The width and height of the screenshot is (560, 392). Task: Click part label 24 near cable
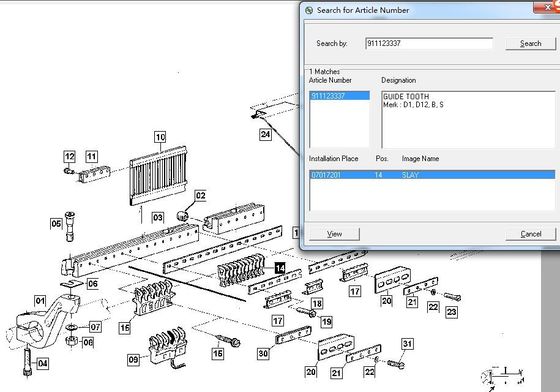coord(265,134)
